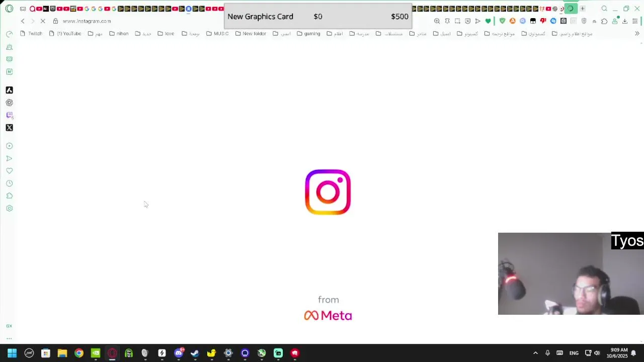Viewport: 644px width, 362px height.
Task: Expand the love bookmarks folder
Action: click(x=166, y=34)
